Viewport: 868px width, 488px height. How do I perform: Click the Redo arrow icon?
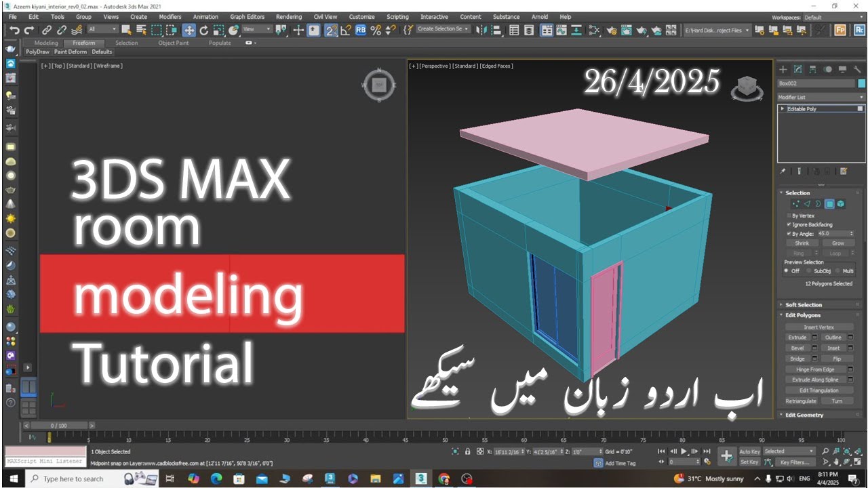[x=28, y=30]
